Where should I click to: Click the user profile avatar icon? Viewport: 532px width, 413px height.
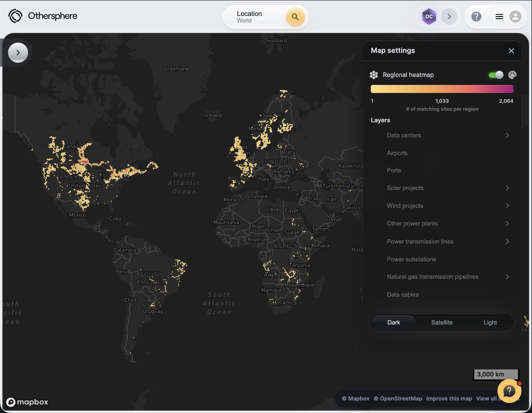[x=515, y=17]
